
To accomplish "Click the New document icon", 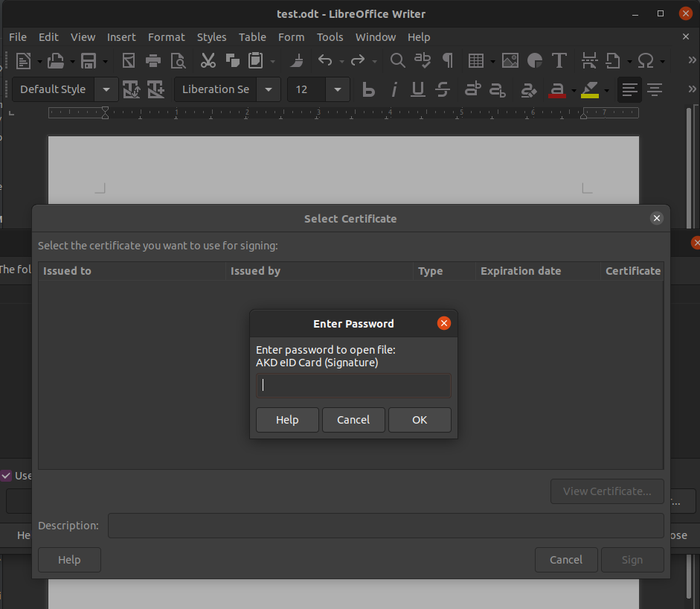I will [23, 61].
